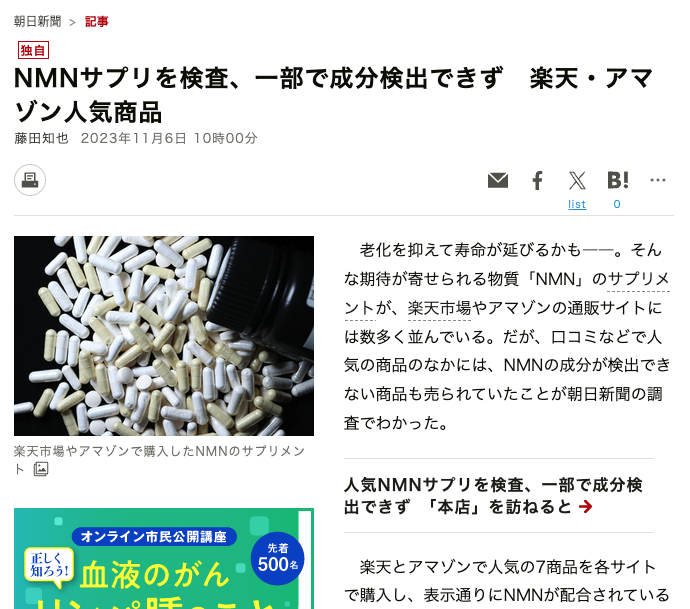Open Hatena bookmark count 0

click(x=617, y=204)
